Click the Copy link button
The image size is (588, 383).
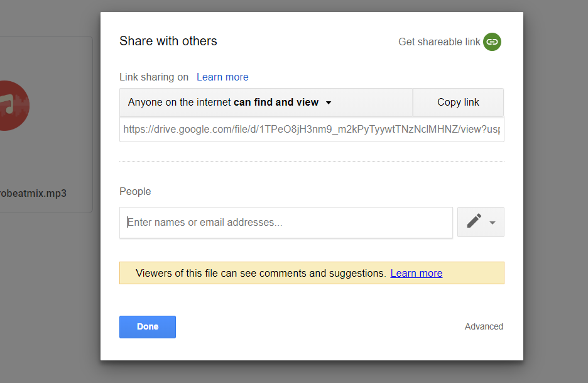[458, 103]
